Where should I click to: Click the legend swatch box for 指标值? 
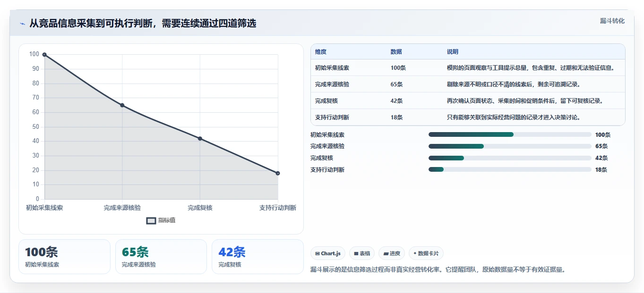tap(151, 220)
